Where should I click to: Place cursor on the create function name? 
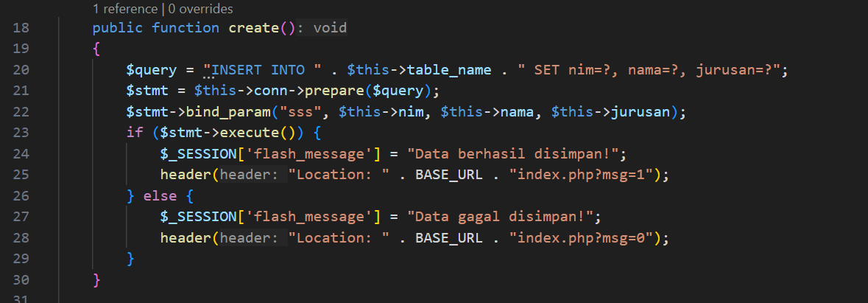click(x=253, y=28)
